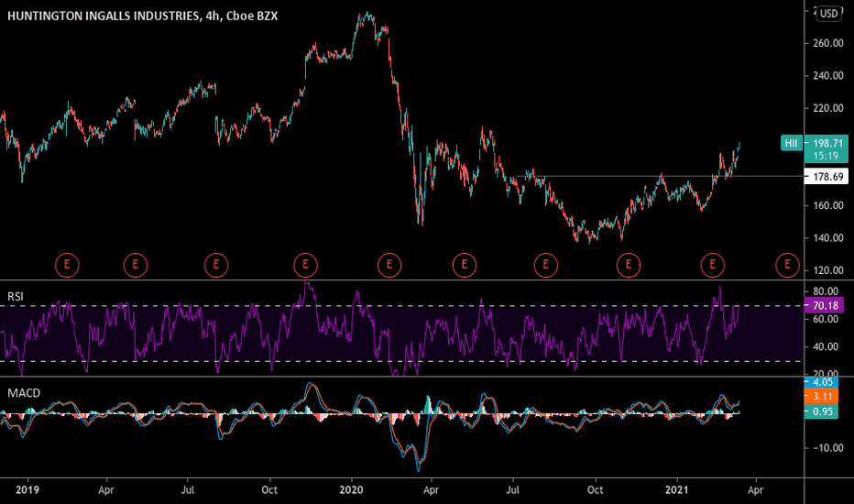Click the RSI upper dashed band at 70
The height and width of the screenshot is (504, 854).
pos(401,306)
